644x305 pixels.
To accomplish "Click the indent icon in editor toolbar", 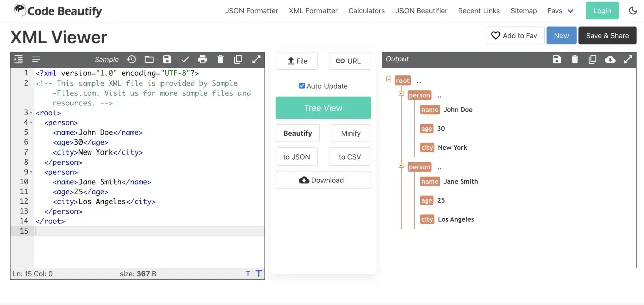I will [19, 59].
